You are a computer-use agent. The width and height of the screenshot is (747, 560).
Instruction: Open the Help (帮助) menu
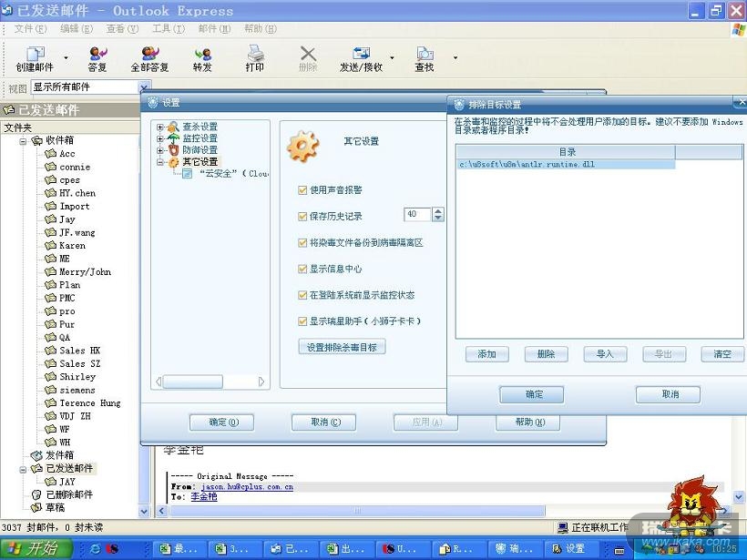(261, 29)
